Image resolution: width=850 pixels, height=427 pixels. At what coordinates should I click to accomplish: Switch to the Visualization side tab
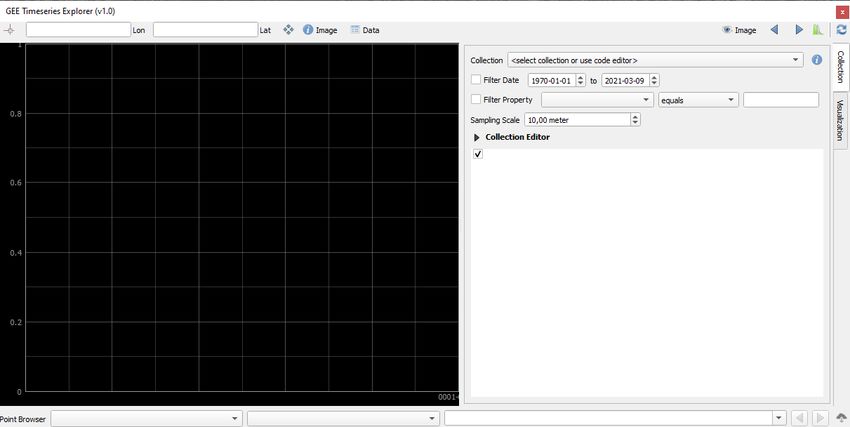[x=840, y=120]
